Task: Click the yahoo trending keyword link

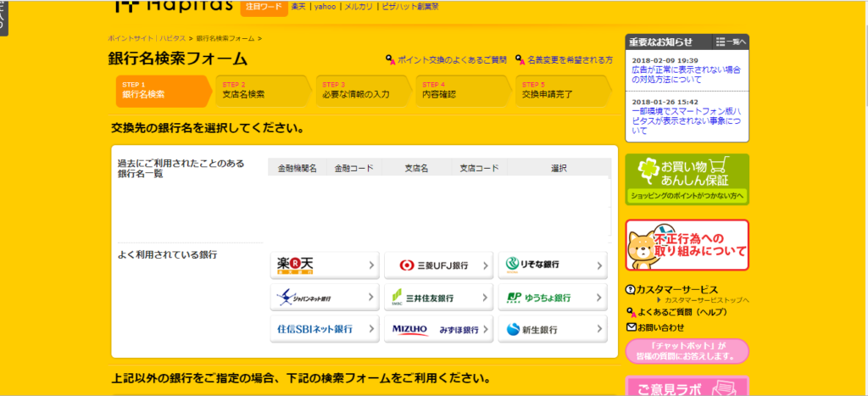Action: (325, 7)
